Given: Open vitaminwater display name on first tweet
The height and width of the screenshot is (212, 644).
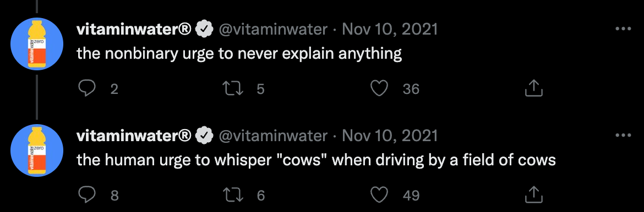Looking at the screenshot, I should tap(134, 29).
